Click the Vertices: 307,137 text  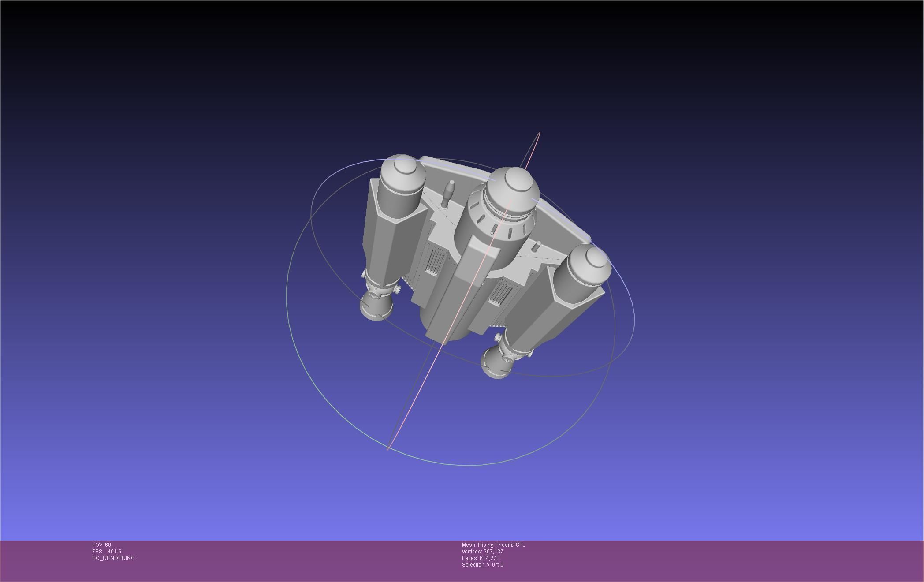click(482, 552)
